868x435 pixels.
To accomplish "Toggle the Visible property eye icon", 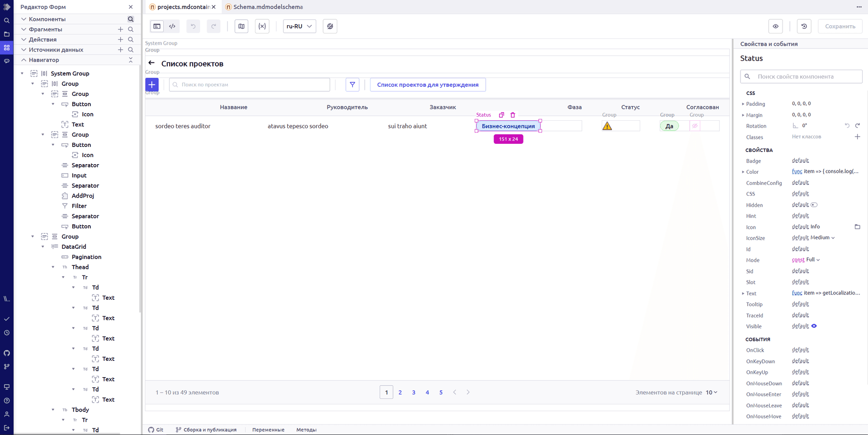I will [x=814, y=326].
